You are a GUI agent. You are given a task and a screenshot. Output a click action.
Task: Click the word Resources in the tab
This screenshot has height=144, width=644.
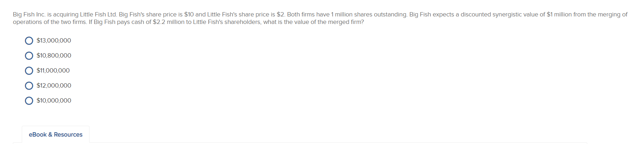(x=68, y=135)
